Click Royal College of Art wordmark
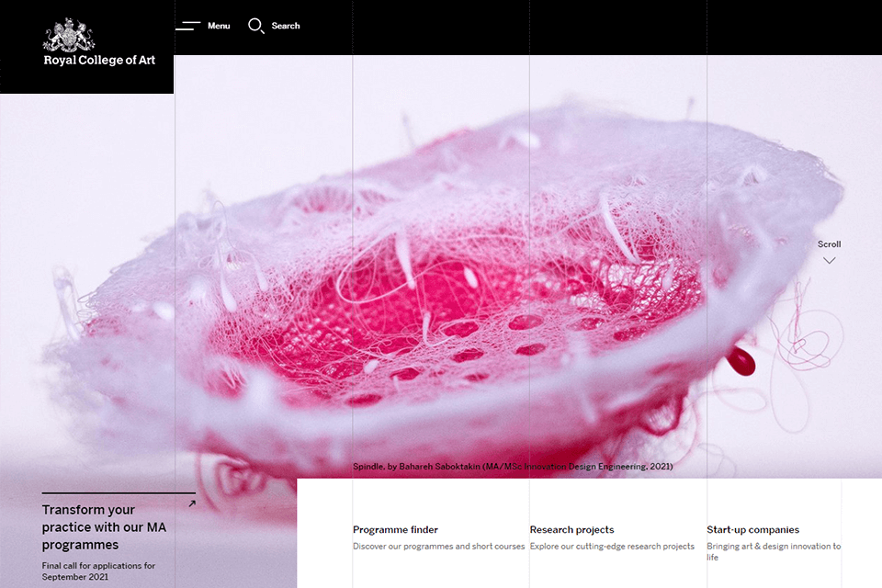 pos(99,61)
